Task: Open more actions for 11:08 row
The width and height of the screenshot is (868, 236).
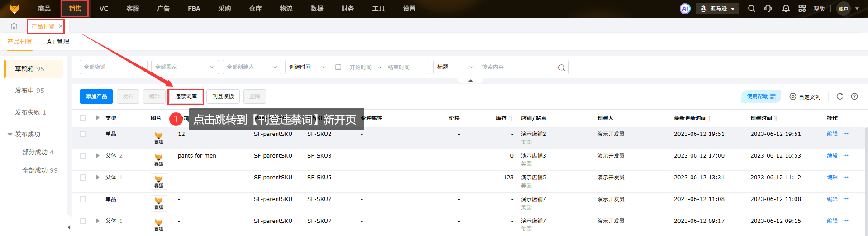Action: coord(846,199)
